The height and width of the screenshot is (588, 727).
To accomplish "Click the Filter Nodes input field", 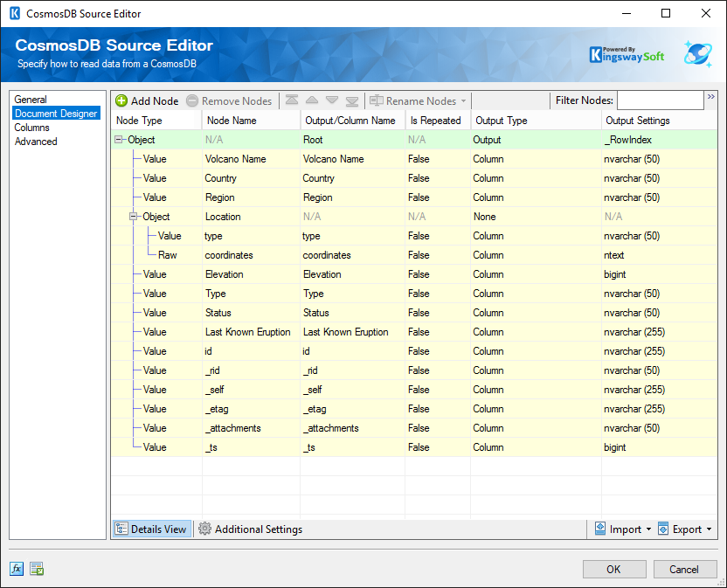I will pyautogui.click(x=661, y=100).
